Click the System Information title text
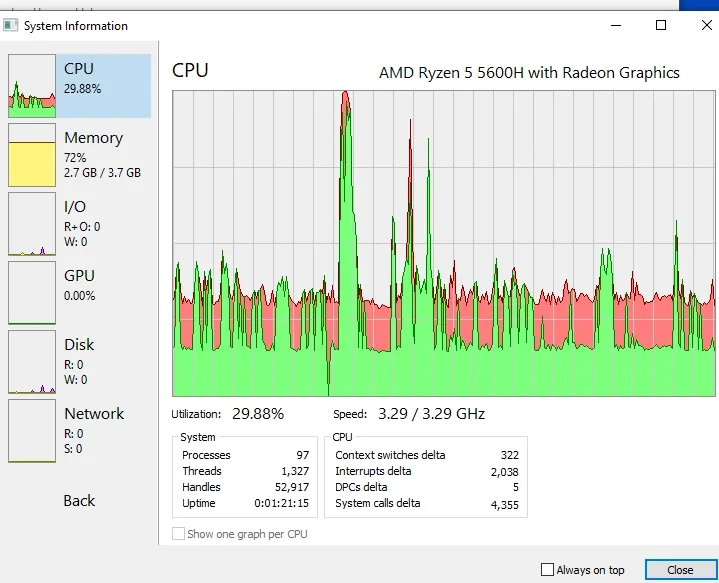This screenshot has width=719, height=583. [x=76, y=26]
